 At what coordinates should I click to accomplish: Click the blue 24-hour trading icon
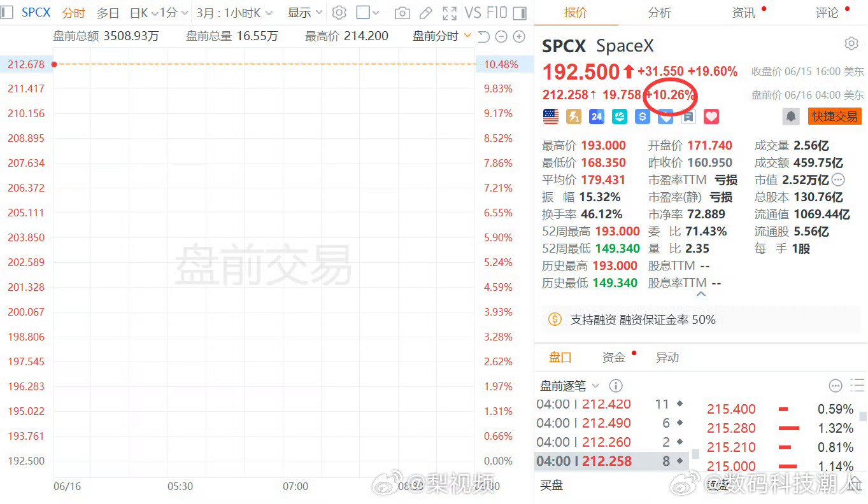pos(597,116)
